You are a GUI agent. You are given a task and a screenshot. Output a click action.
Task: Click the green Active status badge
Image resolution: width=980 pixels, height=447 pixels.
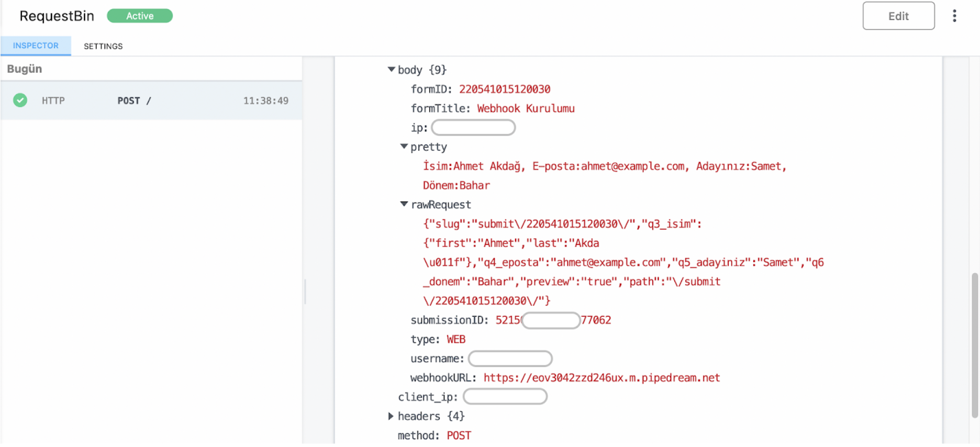tap(140, 16)
